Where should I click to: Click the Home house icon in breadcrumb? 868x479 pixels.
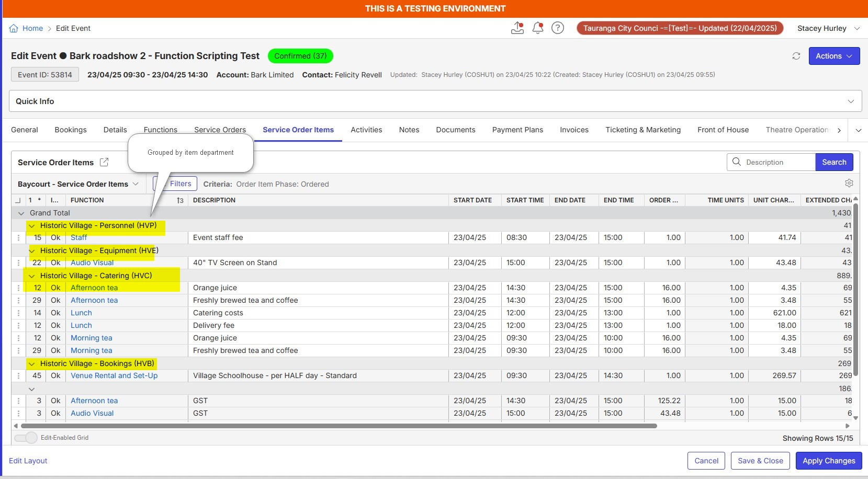14,28
